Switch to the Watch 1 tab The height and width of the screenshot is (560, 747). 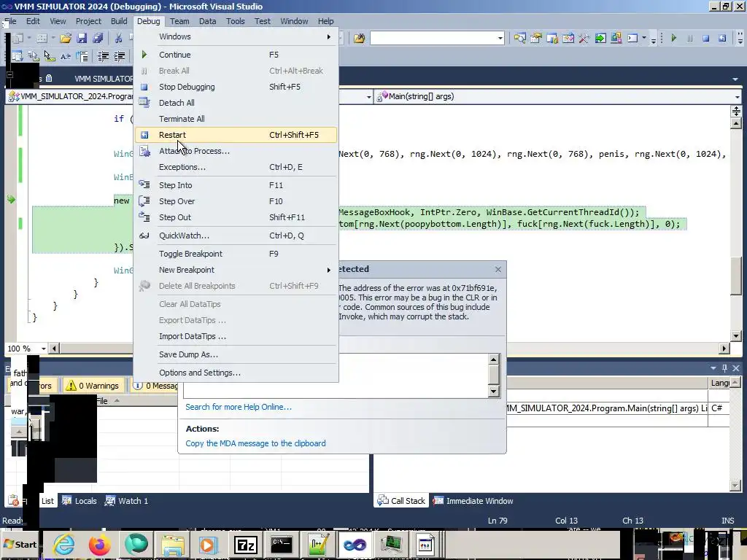[127, 501]
